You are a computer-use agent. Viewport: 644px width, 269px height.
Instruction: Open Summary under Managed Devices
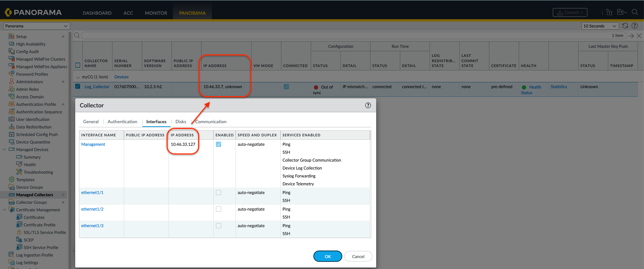pos(32,157)
